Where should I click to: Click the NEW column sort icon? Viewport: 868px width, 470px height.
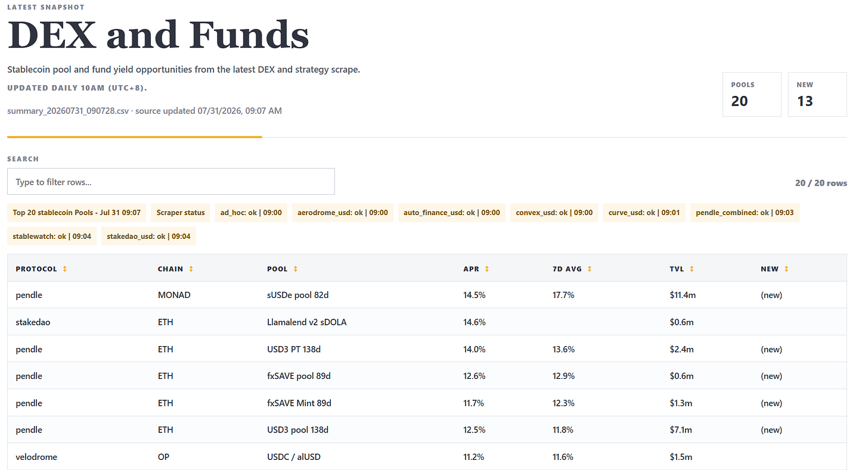(786, 269)
